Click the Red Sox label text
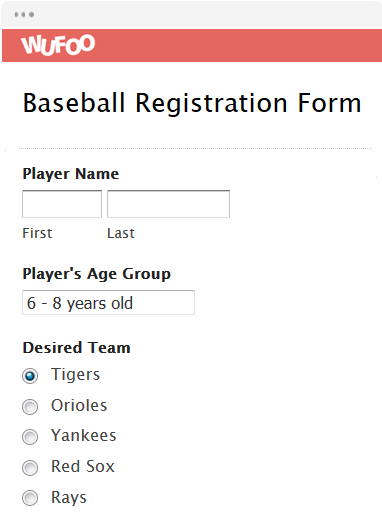Image resolution: width=382 pixels, height=527 pixels. 83,467
